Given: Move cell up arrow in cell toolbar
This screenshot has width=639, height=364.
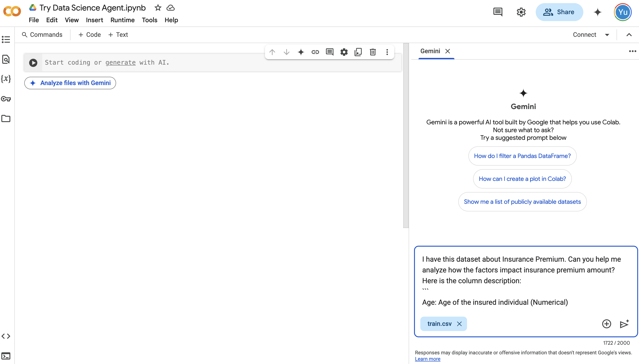Looking at the screenshot, I should click(272, 52).
